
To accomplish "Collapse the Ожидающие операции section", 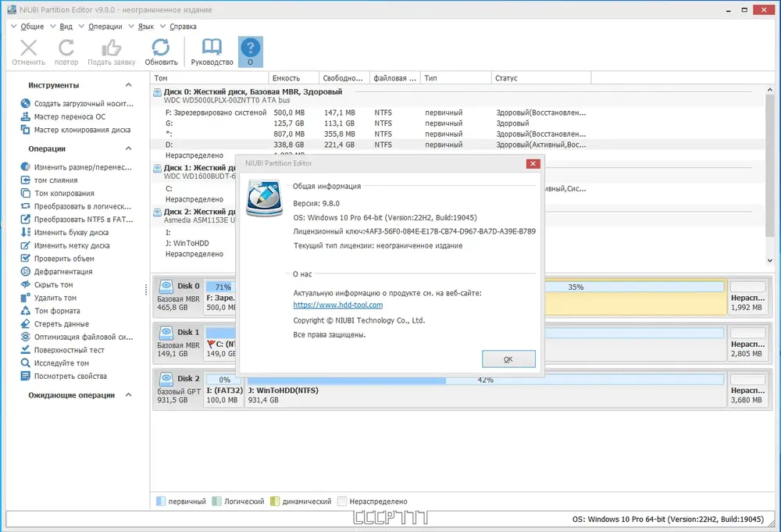I will (129, 395).
